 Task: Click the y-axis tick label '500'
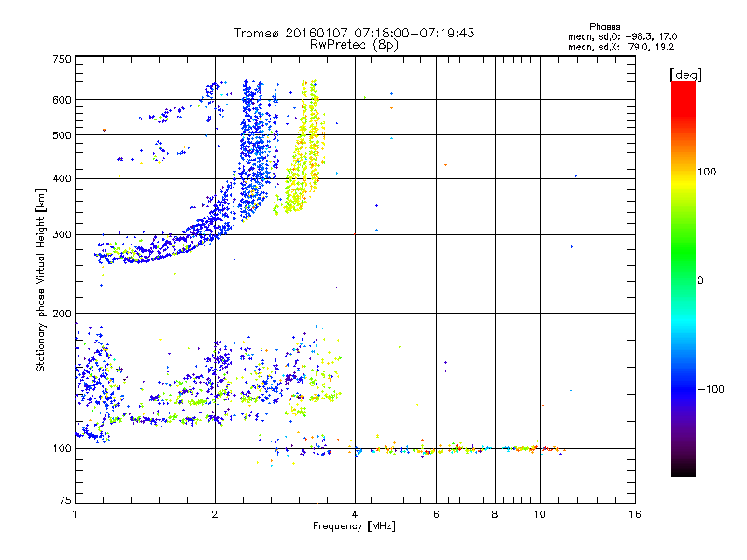[63, 135]
